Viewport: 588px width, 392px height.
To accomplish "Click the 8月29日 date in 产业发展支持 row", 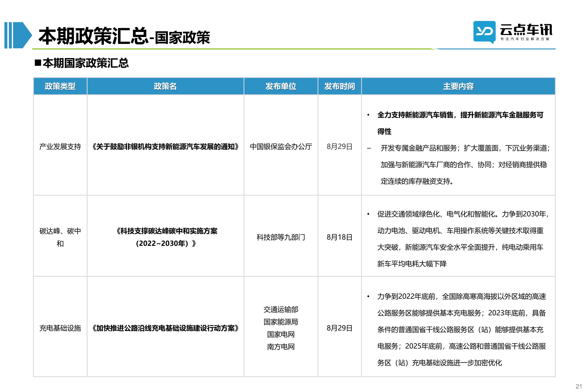I will point(340,147).
